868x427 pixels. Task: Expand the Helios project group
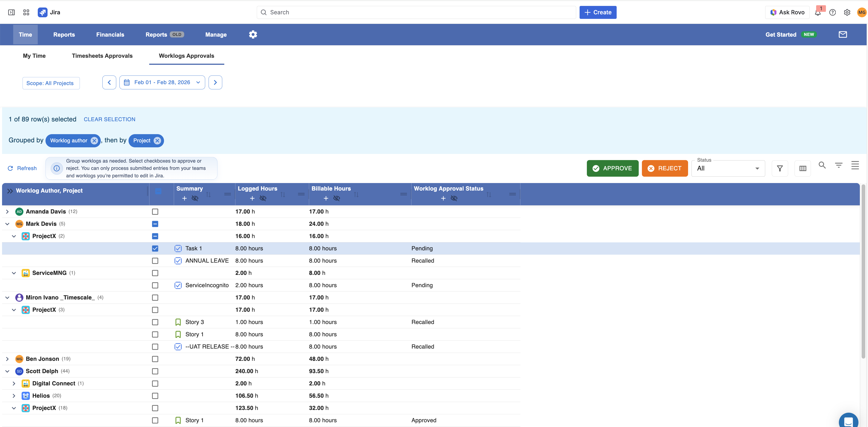coord(14,396)
